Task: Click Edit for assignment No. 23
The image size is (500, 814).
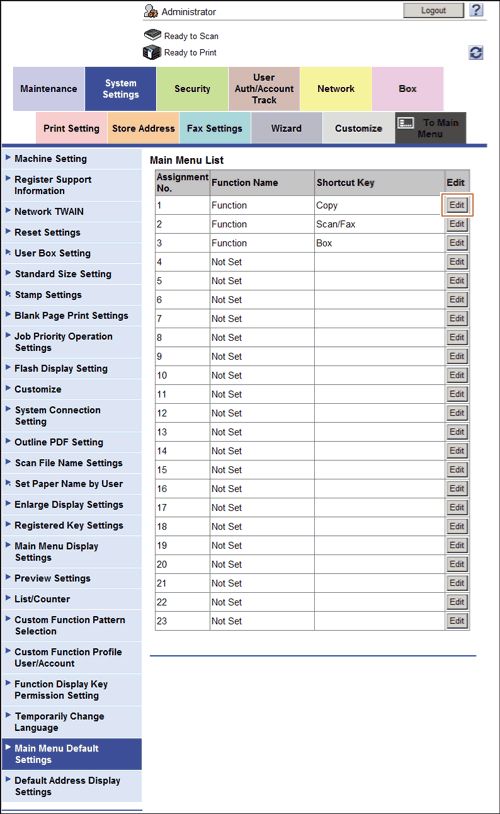Action: pos(457,620)
